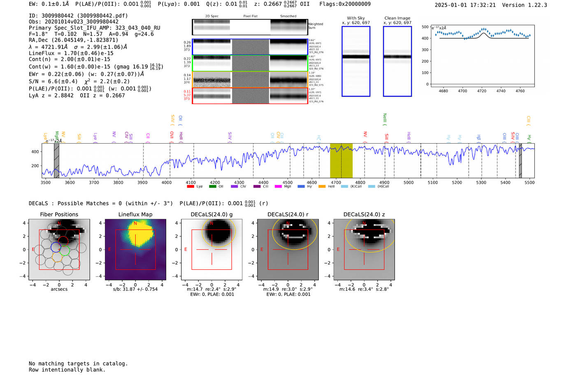This screenshot has height=392, width=576.
Task: Select the orange-bordered fiber spectrum row
Action: click(250, 79)
